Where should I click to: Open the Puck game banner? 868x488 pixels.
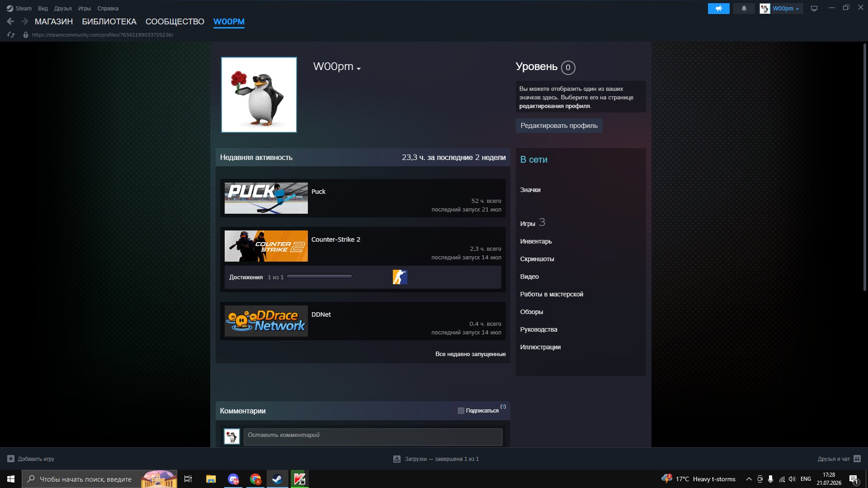coord(266,198)
